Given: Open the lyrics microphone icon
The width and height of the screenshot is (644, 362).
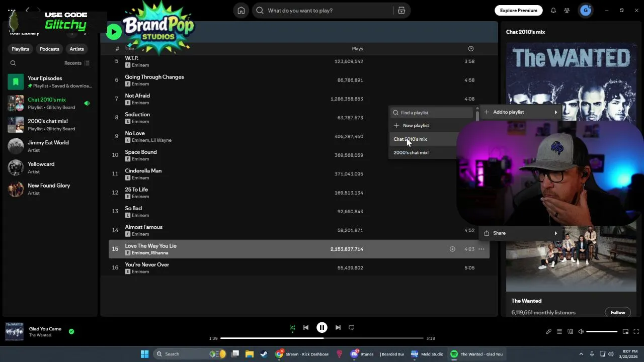Looking at the screenshot, I should pos(548,332).
